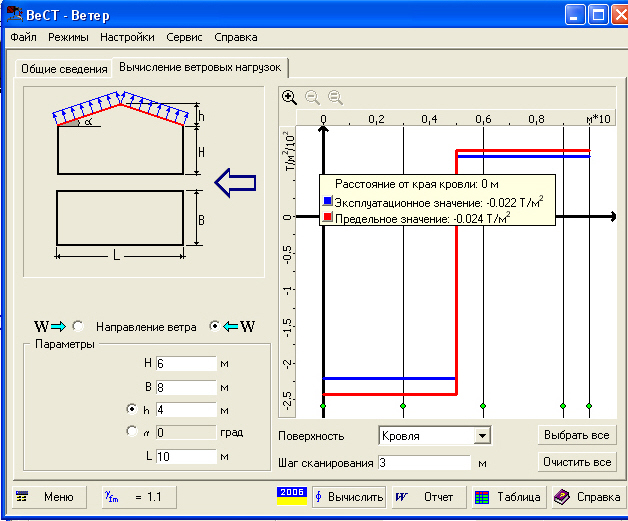Click the 2006 flag norms icon
Image resolution: width=628 pixels, height=521 pixels.
click(x=292, y=496)
